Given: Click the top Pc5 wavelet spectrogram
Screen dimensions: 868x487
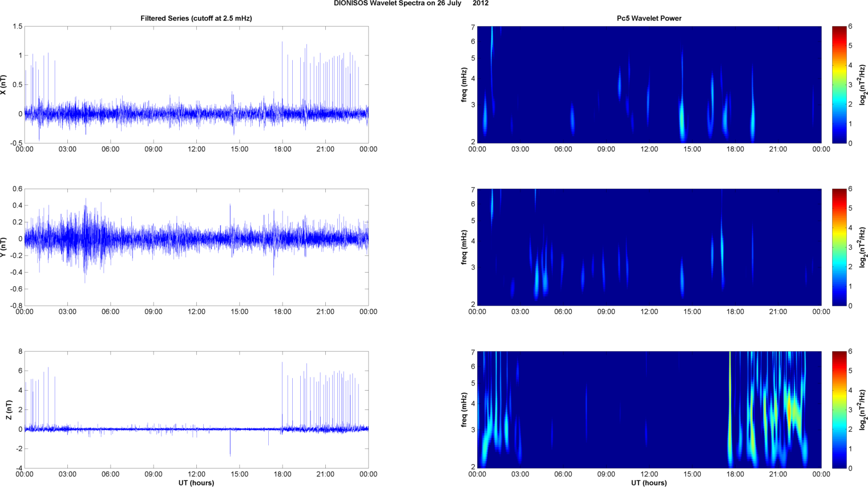Looking at the screenshot, I should [649, 84].
